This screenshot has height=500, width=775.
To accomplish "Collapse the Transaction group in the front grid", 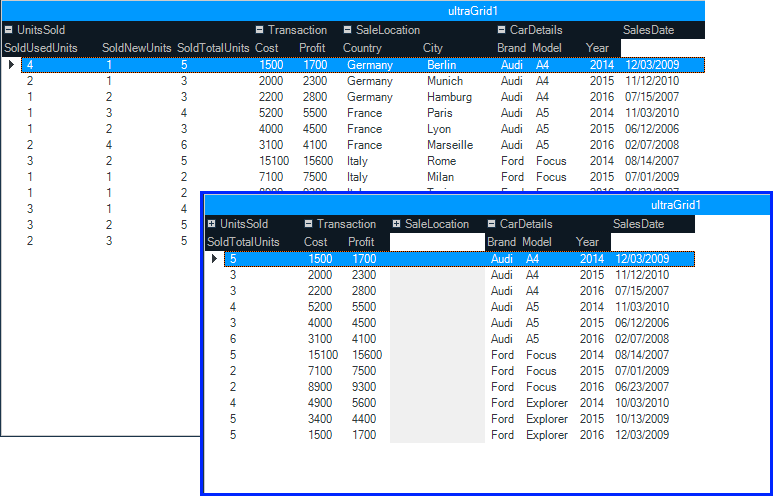I will pos(308,224).
